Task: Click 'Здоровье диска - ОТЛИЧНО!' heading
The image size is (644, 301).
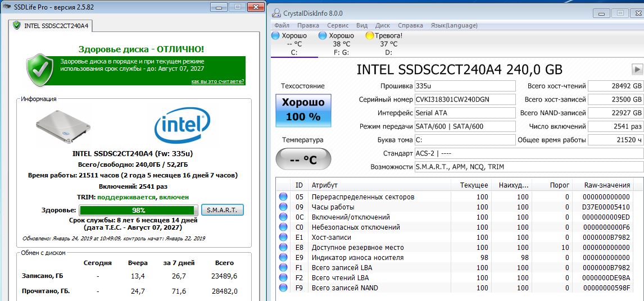Action: click(141, 49)
